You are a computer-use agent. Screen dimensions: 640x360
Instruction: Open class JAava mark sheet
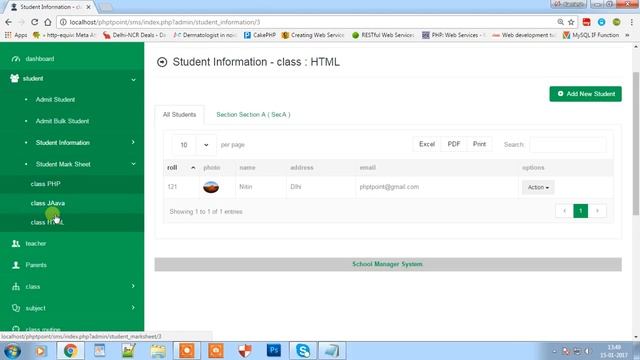coord(48,203)
